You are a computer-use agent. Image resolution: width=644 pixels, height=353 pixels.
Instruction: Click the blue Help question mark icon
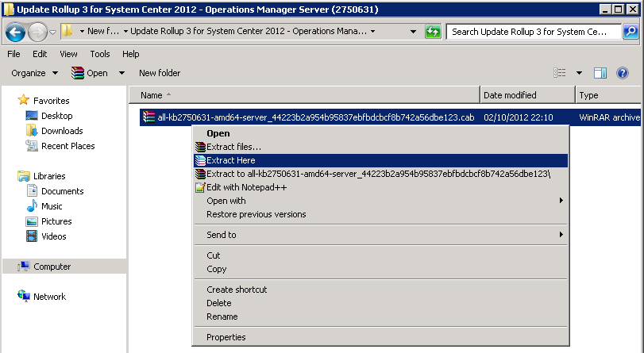623,73
